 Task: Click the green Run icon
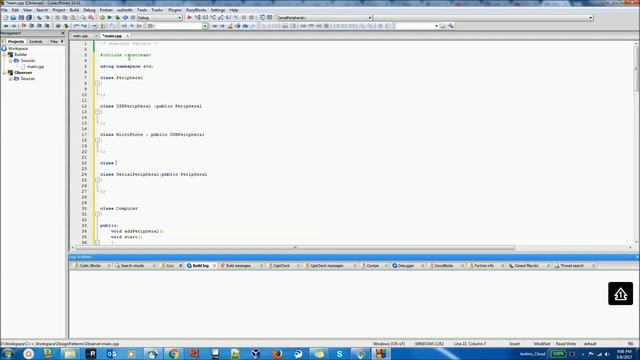pos(109,18)
